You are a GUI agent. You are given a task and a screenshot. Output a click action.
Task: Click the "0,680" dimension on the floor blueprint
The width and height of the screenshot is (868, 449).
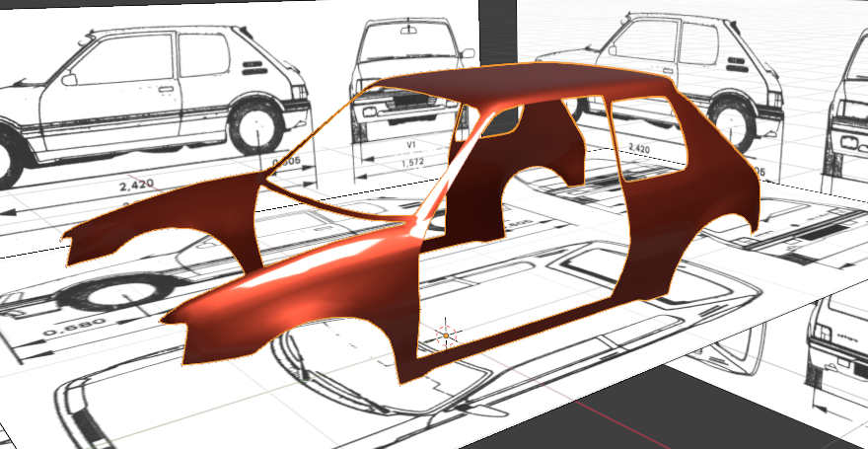73,326
